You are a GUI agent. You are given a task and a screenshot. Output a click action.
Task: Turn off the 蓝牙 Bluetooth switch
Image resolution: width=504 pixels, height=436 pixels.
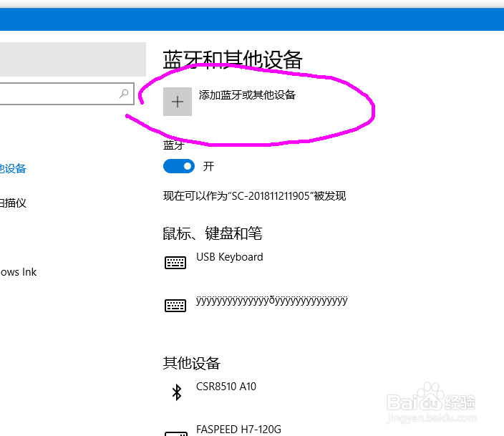click(x=179, y=166)
